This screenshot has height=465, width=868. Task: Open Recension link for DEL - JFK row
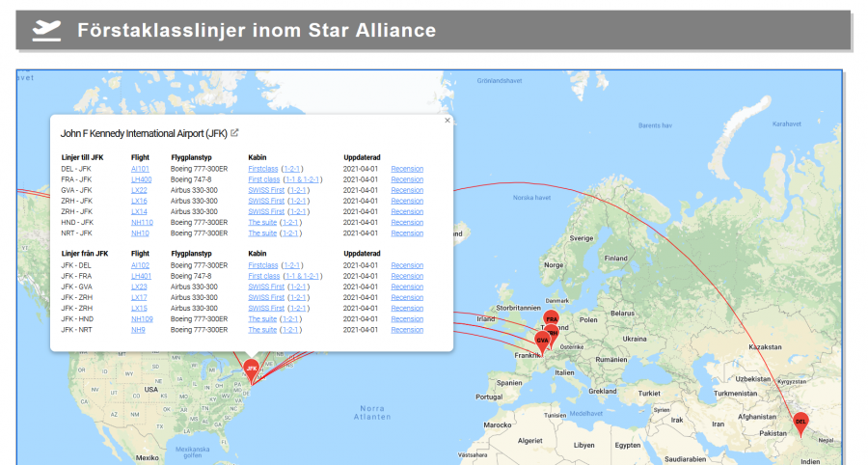407,169
